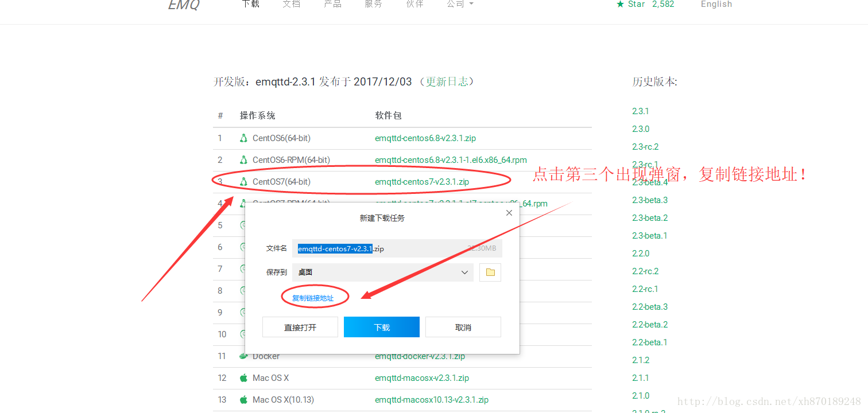Open history version 2.2-beta.1
Image resolution: width=868 pixels, height=413 pixels.
650,342
